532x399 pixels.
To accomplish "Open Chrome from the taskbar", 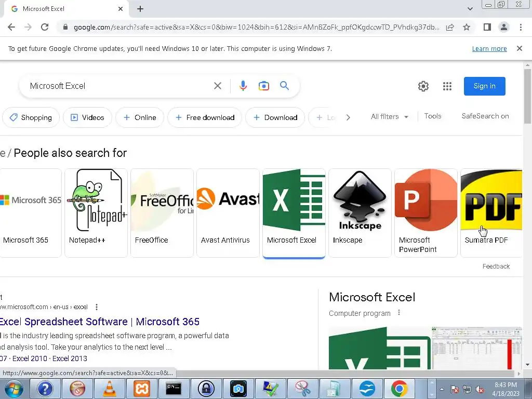I will pos(400,389).
